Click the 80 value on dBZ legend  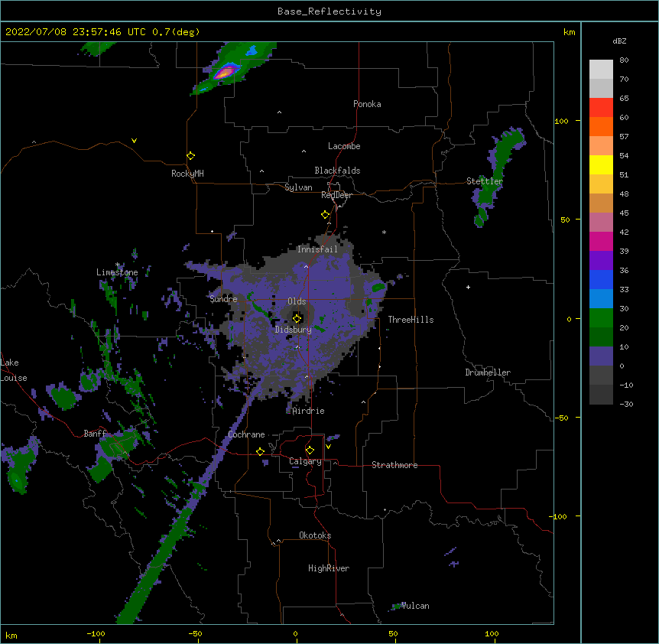click(x=624, y=60)
